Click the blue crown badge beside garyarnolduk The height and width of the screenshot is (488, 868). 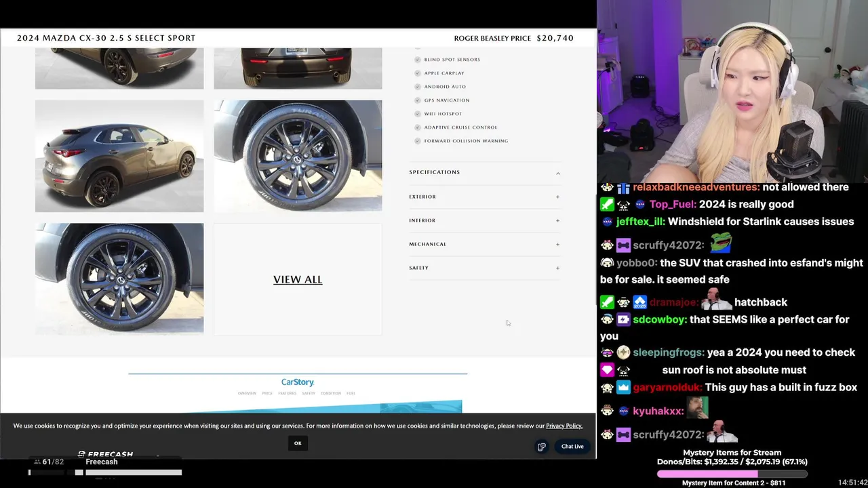(623, 388)
